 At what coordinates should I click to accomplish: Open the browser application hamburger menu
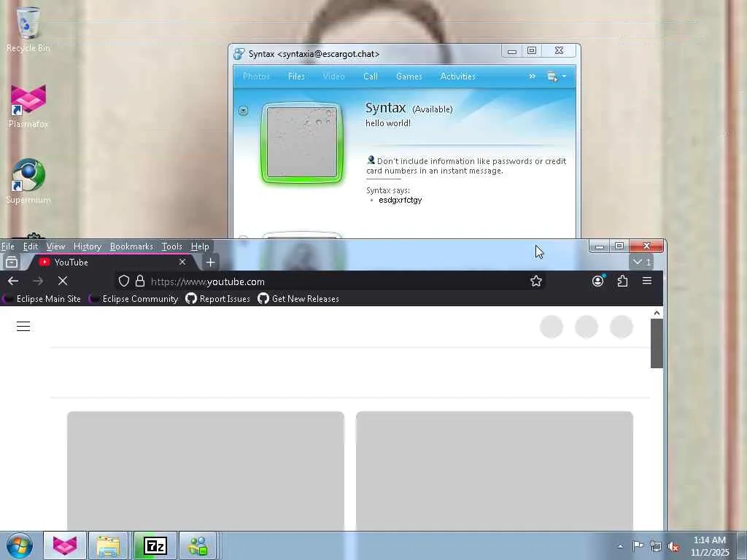(647, 281)
